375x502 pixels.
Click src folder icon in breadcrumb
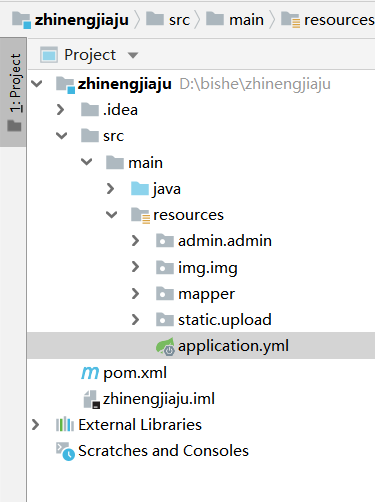155,19
